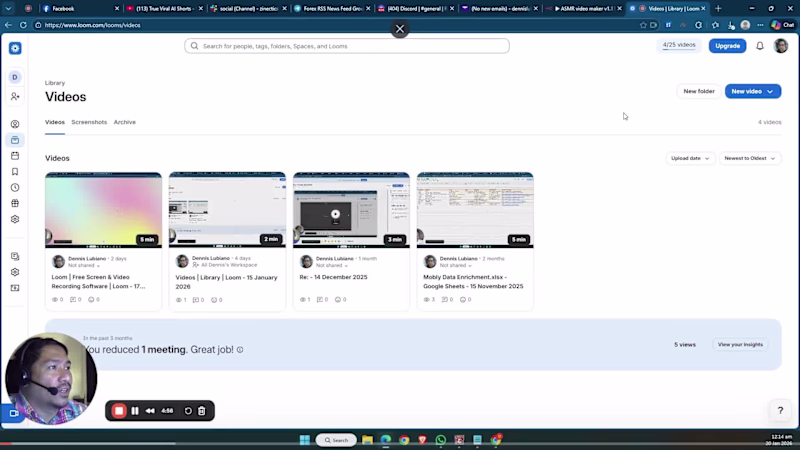Click the 5 views text
The height and width of the screenshot is (450, 800).
pyautogui.click(x=685, y=344)
